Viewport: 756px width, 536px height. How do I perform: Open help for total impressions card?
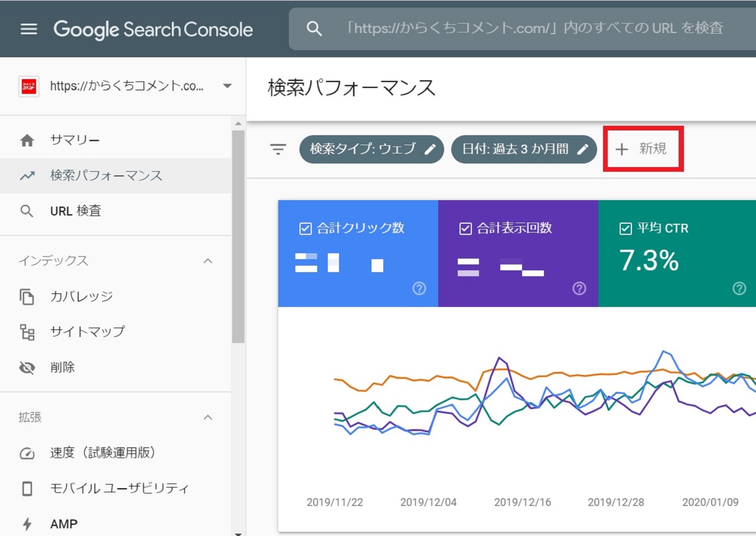pos(579,288)
